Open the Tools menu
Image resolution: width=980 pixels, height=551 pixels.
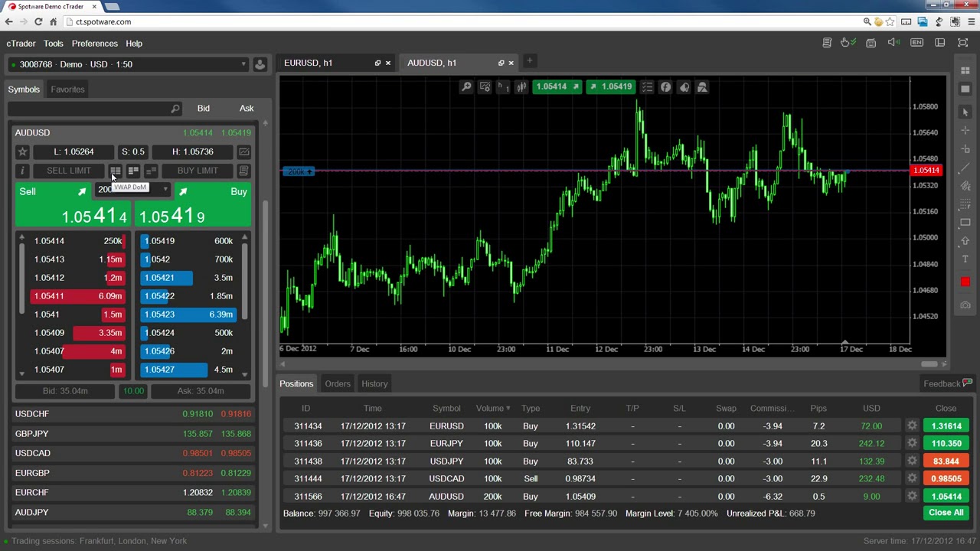pyautogui.click(x=53, y=44)
